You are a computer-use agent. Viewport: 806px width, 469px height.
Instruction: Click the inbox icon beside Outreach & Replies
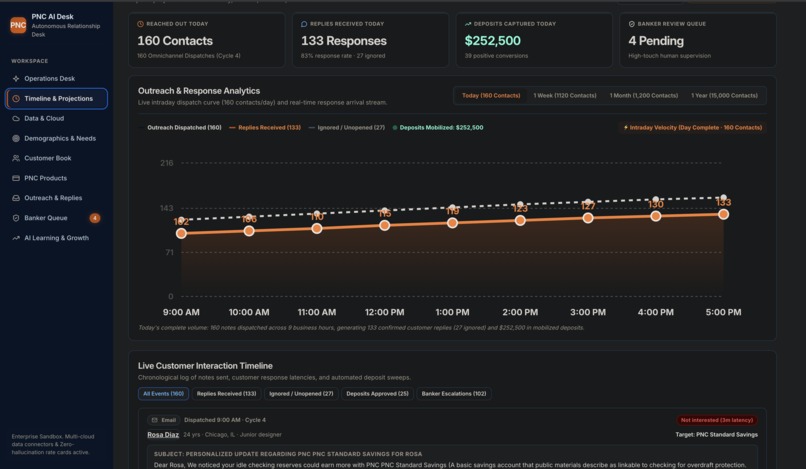(x=16, y=198)
